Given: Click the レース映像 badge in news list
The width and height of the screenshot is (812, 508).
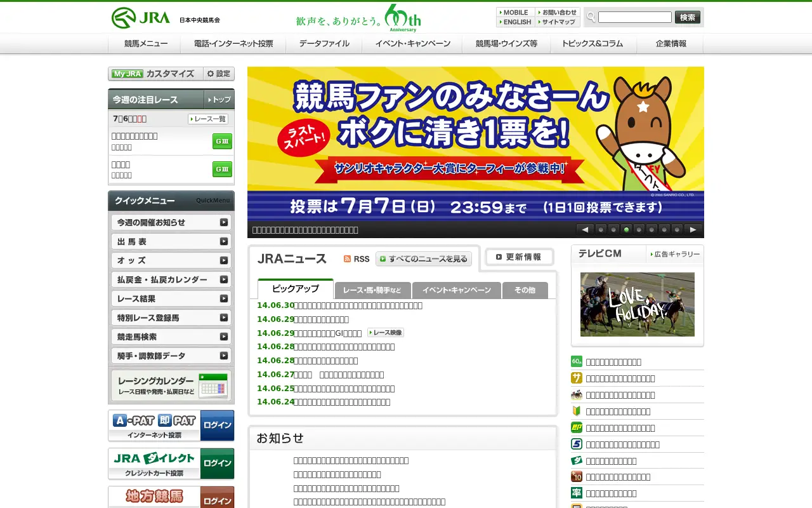Looking at the screenshot, I should coord(385,332).
